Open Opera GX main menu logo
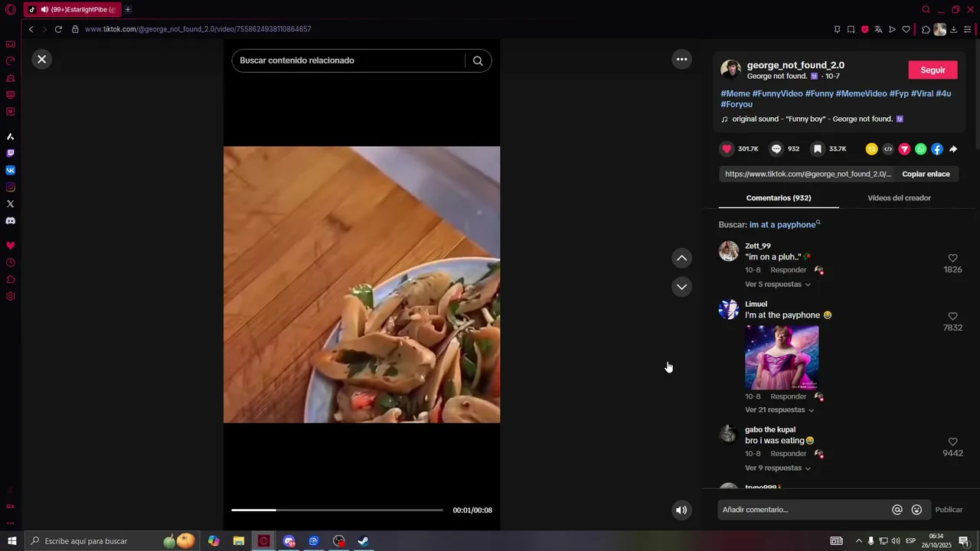Image resolution: width=980 pixels, height=551 pixels. point(11,9)
